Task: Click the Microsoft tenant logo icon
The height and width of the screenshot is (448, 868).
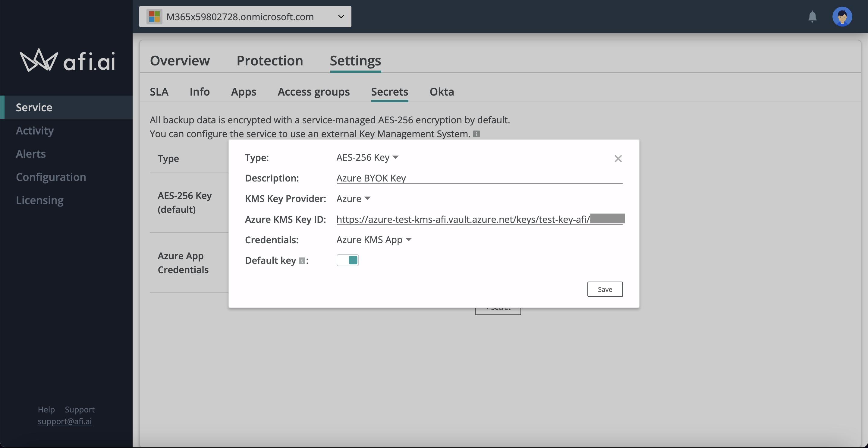Action: [x=154, y=17]
